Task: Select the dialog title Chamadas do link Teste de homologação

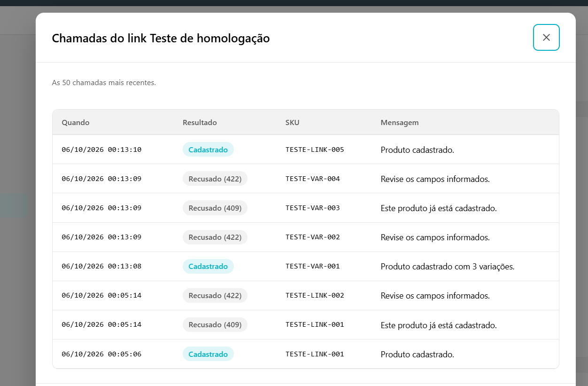Action: 161,38
